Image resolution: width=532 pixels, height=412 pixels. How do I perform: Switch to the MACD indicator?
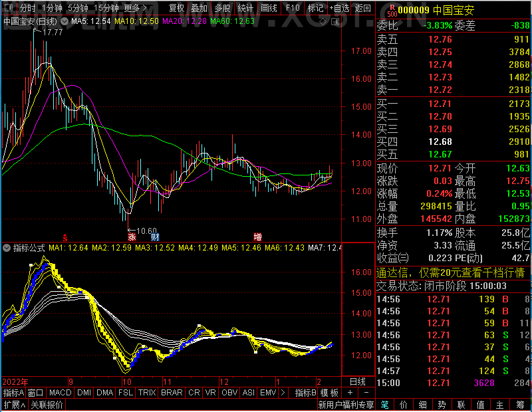[x=60, y=393]
